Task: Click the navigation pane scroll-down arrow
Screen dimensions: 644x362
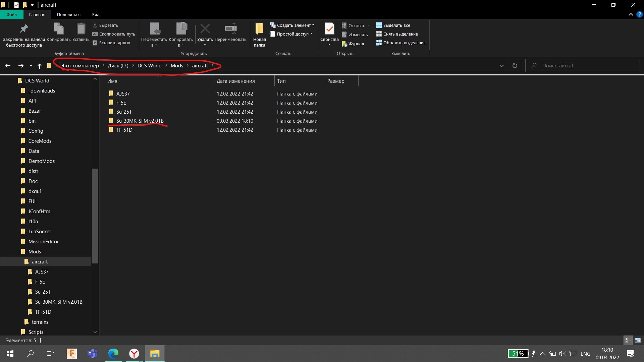Action: tap(95, 332)
